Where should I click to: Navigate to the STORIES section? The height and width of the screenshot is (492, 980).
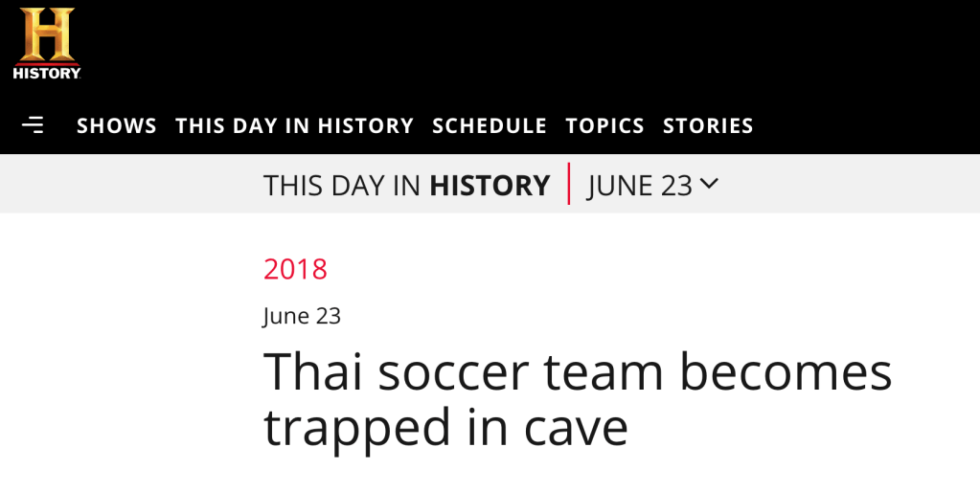pyautogui.click(x=708, y=125)
